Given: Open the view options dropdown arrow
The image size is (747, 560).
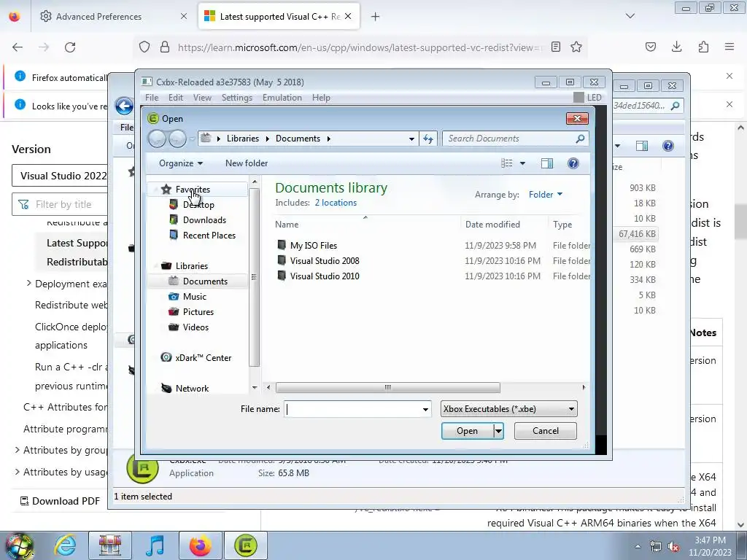Looking at the screenshot, I should point(522,163).
